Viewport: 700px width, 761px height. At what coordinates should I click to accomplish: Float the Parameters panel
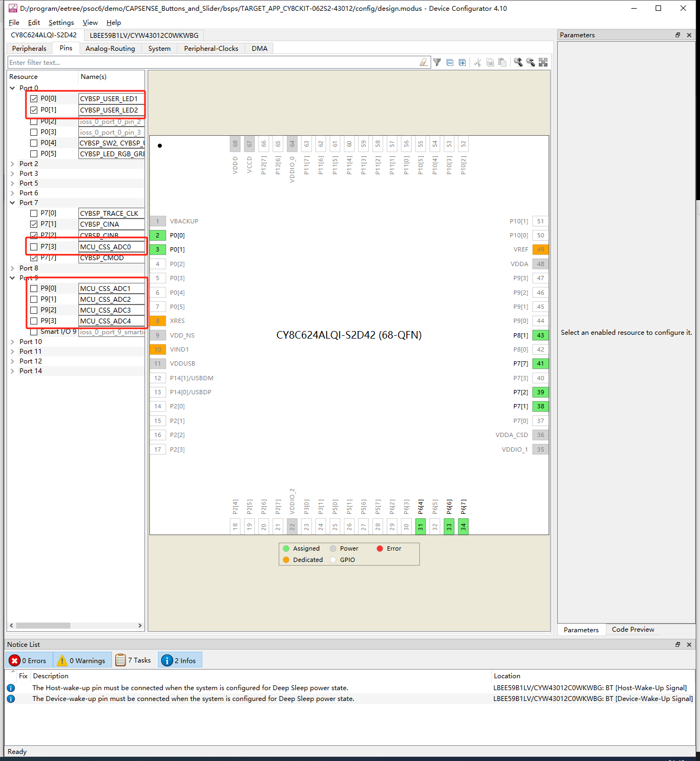[678, 35]
